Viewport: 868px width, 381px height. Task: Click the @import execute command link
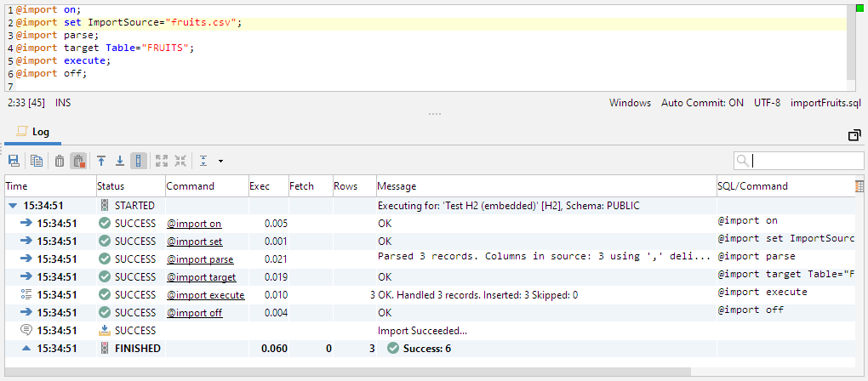pos(205,295)
